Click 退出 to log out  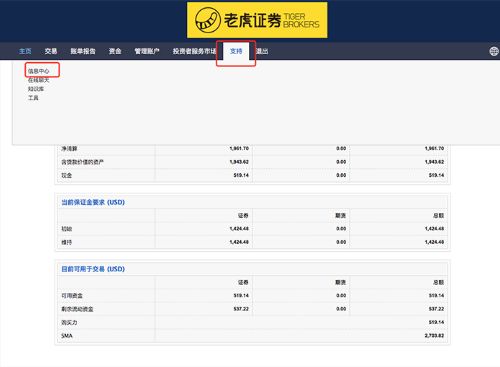pos(262,51)
